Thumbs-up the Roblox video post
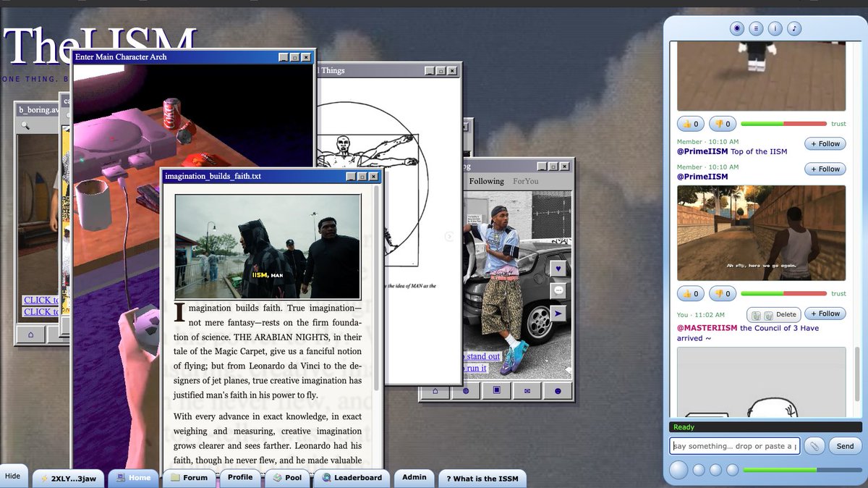 [691, 124]
